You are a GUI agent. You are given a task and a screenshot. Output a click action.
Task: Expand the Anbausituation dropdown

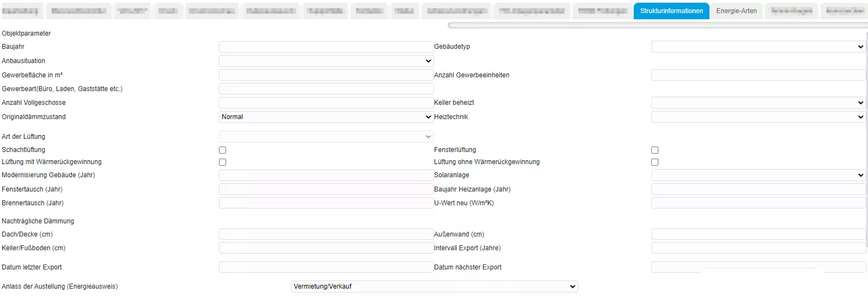pos(326,61)
